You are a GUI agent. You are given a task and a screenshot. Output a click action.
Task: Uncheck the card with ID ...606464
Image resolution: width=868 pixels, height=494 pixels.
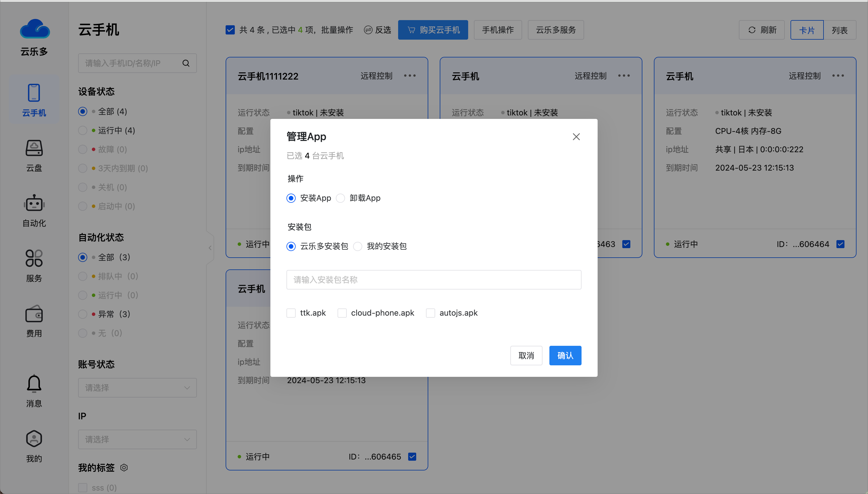[840, 244]
